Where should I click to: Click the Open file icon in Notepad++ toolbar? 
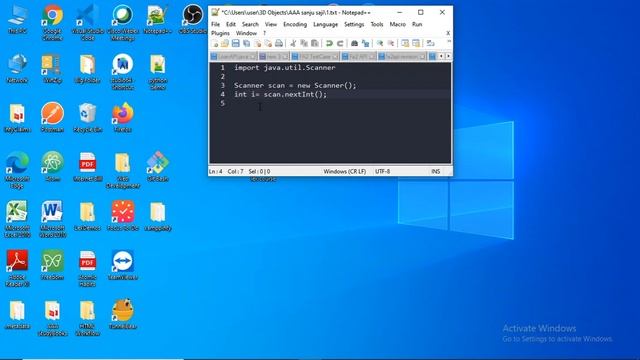click(224, 43)
